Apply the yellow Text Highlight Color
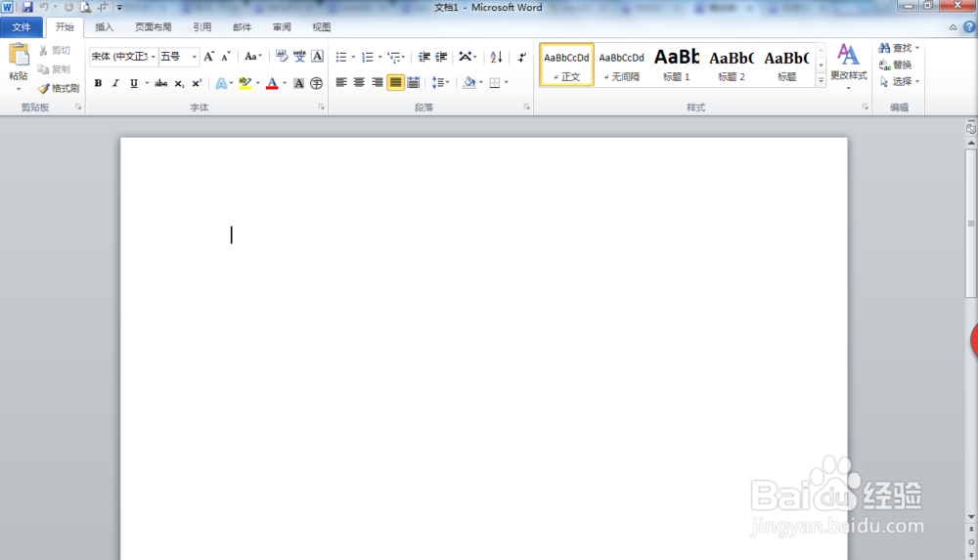The image size is (978, 560). coord(245,83)
